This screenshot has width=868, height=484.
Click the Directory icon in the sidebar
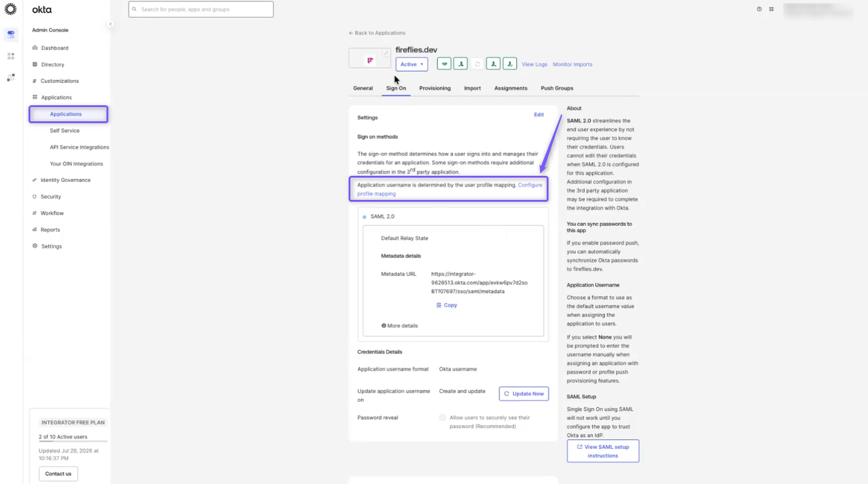tap(35, 64)
